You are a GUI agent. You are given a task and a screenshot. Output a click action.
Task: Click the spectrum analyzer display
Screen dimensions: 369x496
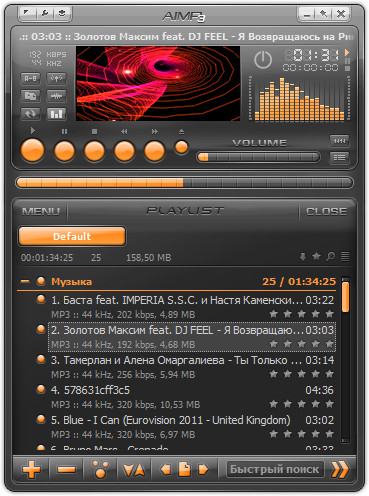(x=299, y=98)
